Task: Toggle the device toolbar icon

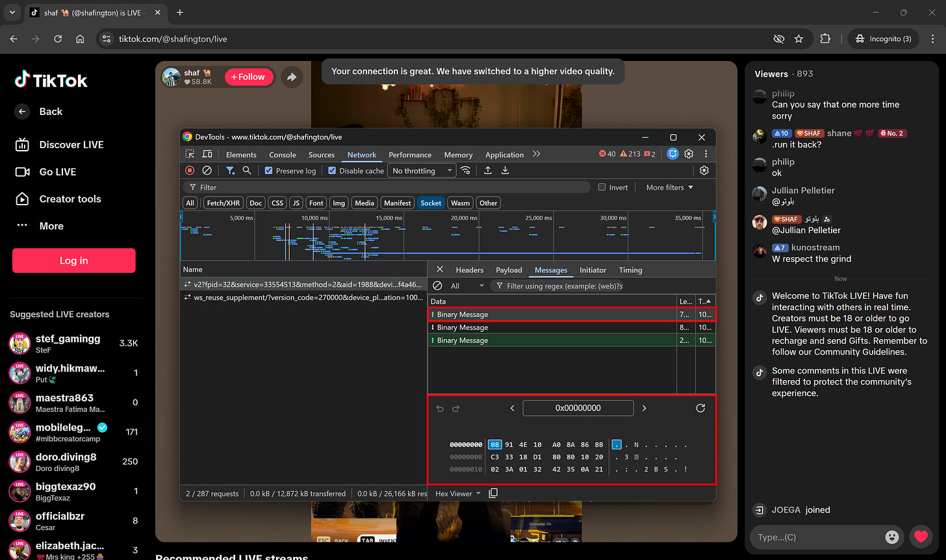Action: click(x=207, y=155)
